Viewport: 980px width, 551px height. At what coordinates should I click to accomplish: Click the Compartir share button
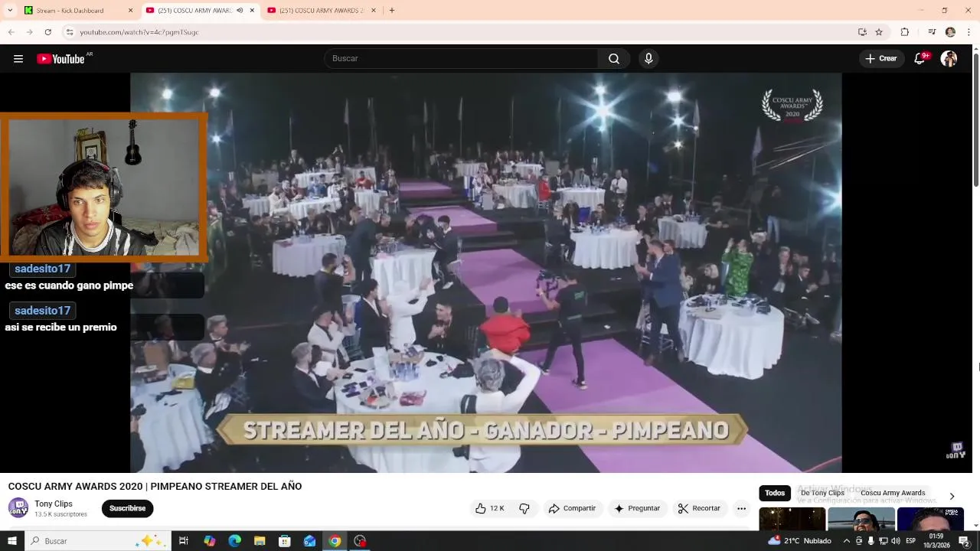(x=572, y=508)
